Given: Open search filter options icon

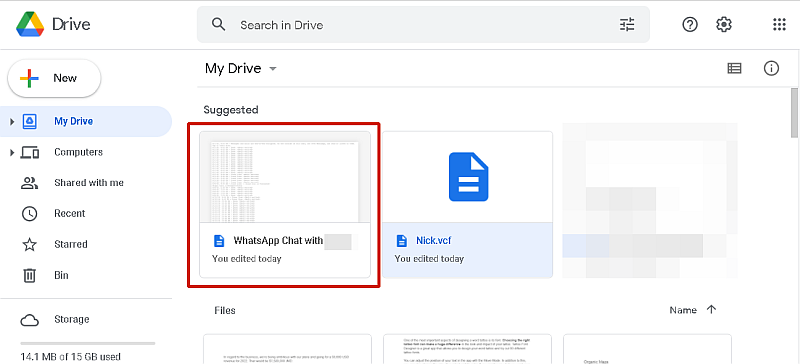Looking at the screenshot, I should [x=627, y=25].
